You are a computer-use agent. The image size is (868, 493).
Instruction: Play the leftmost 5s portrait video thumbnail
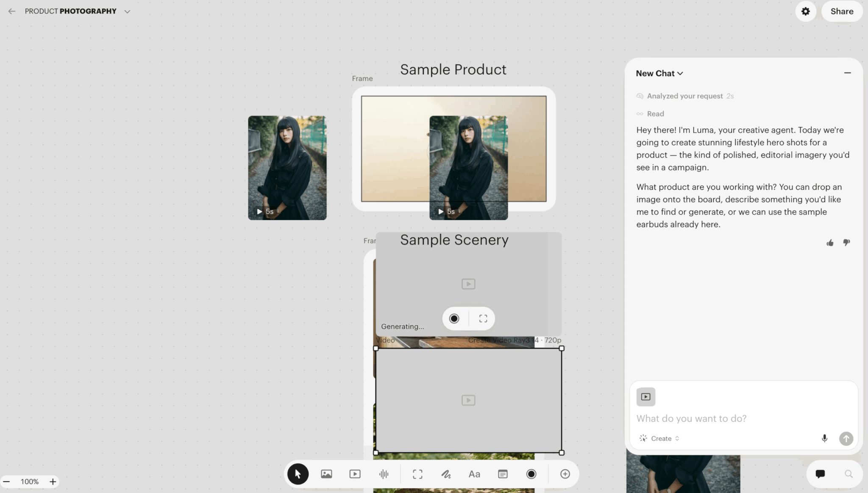pyautogui.click(x=259, y=211)
